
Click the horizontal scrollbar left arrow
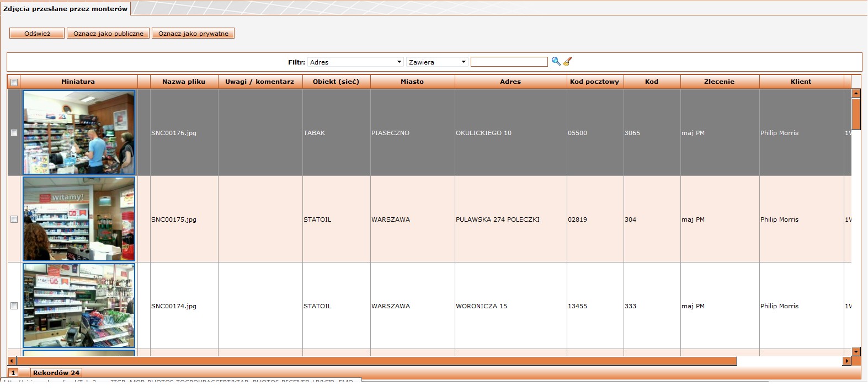11,361
